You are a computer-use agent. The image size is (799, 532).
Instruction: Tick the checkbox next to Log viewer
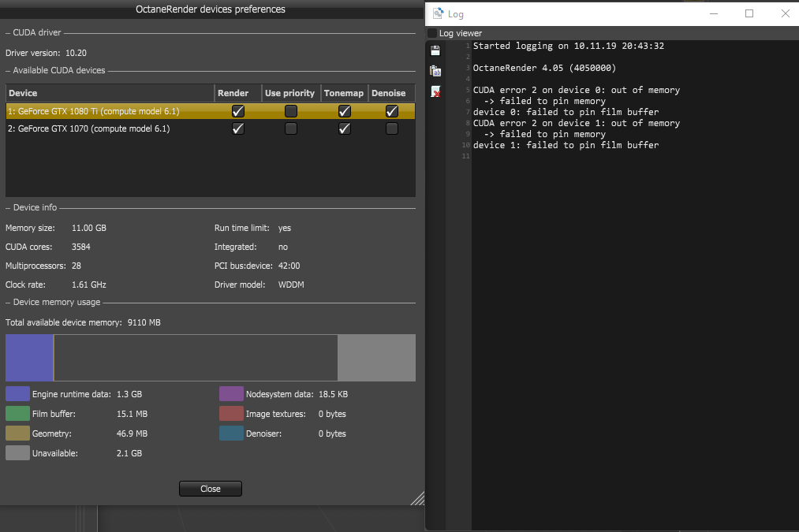432,33
